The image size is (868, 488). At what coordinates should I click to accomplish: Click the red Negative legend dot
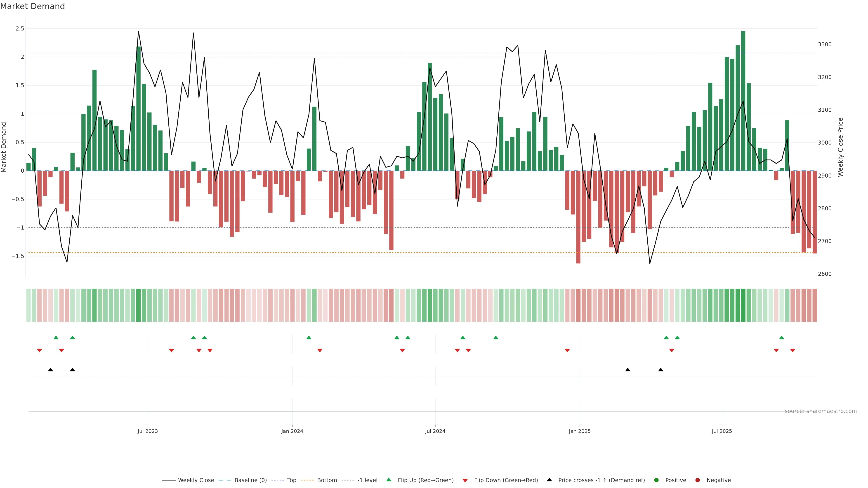click(x=698, y=480)
